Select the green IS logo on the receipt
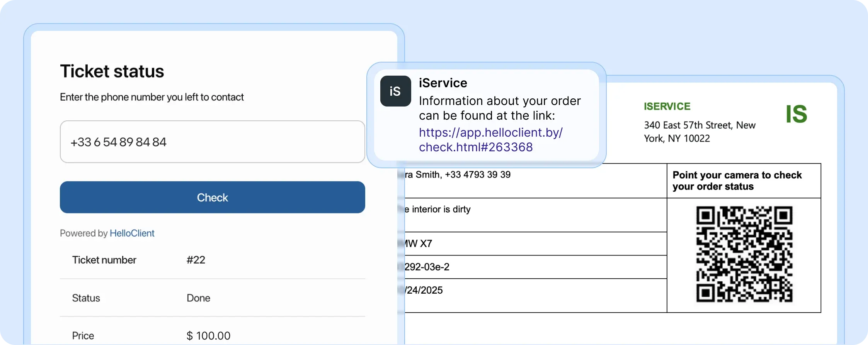 pyautogui.click(x=797, y=113)
